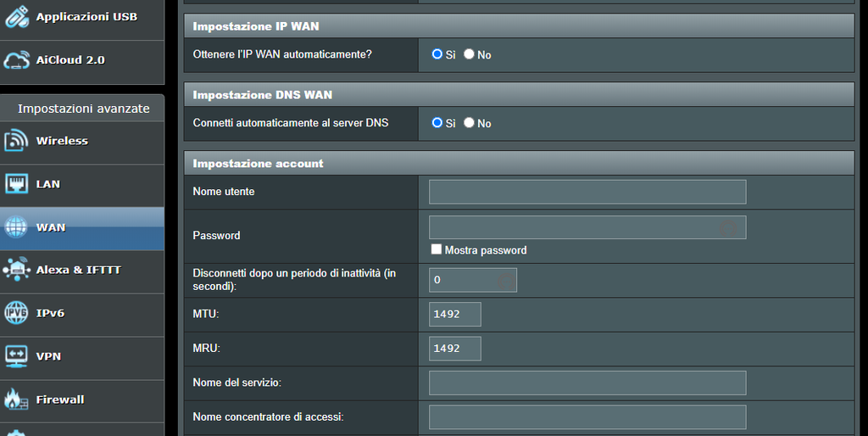Image resolution: width=868 pixels, height=436 pixels.
Task: Open the AiCloud 2.0 cloud icon
Action: pos(17,60)
